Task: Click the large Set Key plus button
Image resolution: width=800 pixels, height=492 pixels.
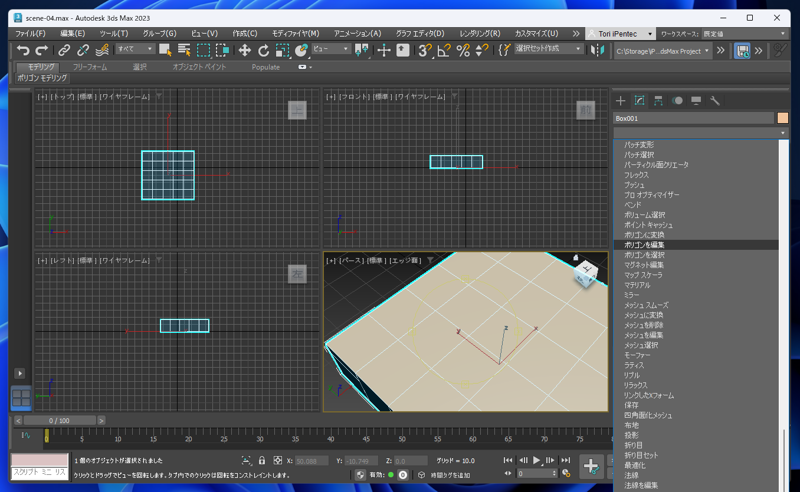Action: point(591,465)
